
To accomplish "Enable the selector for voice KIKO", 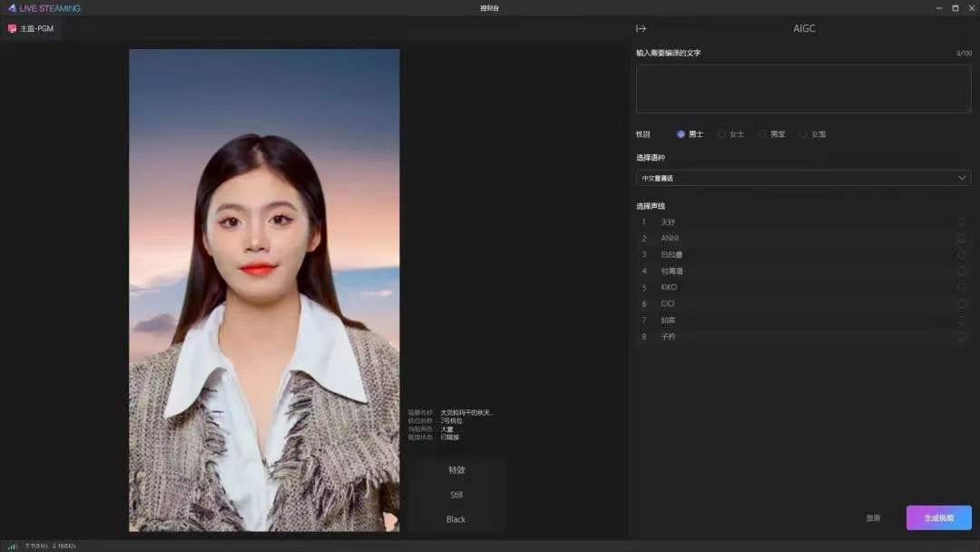I will pyautogui.click(x=962, y=287).
